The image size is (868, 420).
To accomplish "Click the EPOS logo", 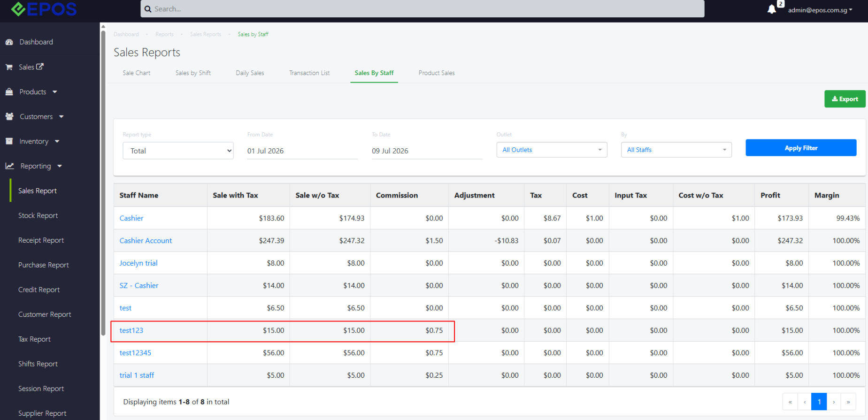I will click(x=44, y=8).
